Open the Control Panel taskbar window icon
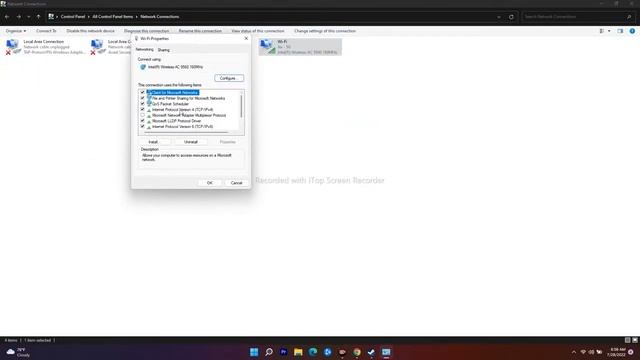Screen dimensions: 640x360 pyautogui.click(x=386, y=352)
